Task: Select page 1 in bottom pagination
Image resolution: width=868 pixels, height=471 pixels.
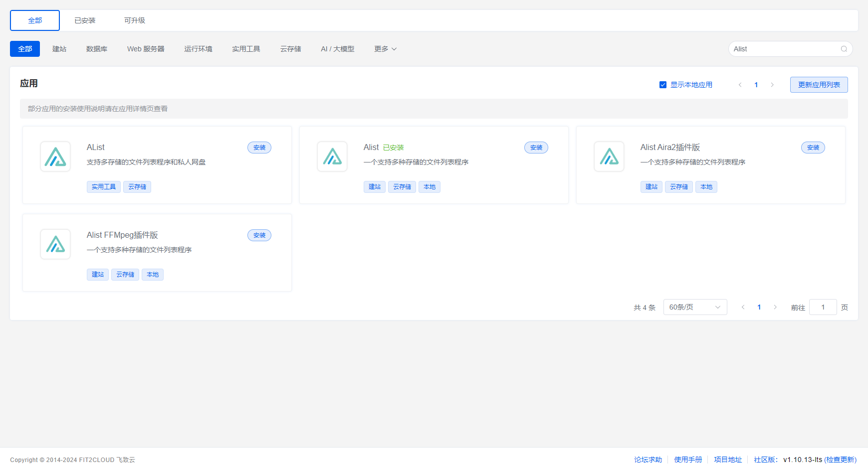Action: (759, 307)
